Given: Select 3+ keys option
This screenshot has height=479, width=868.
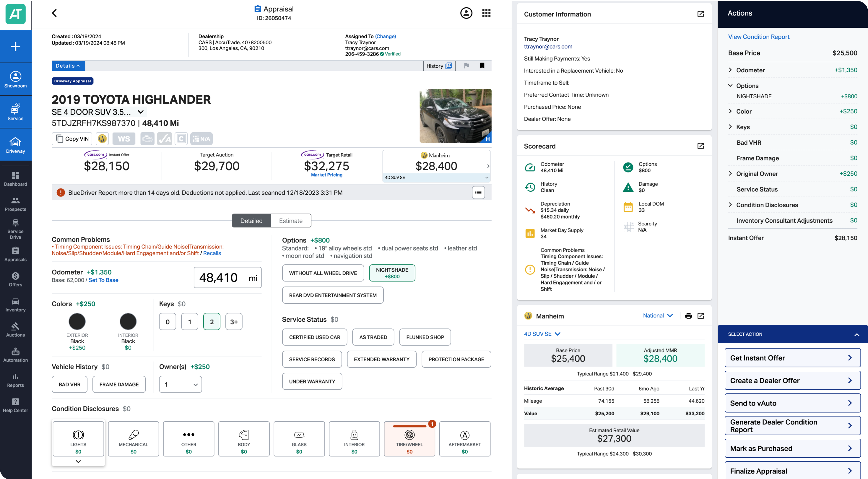Looking at the screenshot, I should click(x=234, y=321).
